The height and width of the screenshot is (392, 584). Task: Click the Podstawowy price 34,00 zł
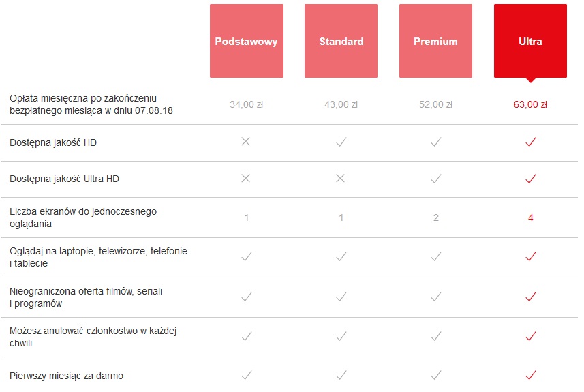coord(246,105)
